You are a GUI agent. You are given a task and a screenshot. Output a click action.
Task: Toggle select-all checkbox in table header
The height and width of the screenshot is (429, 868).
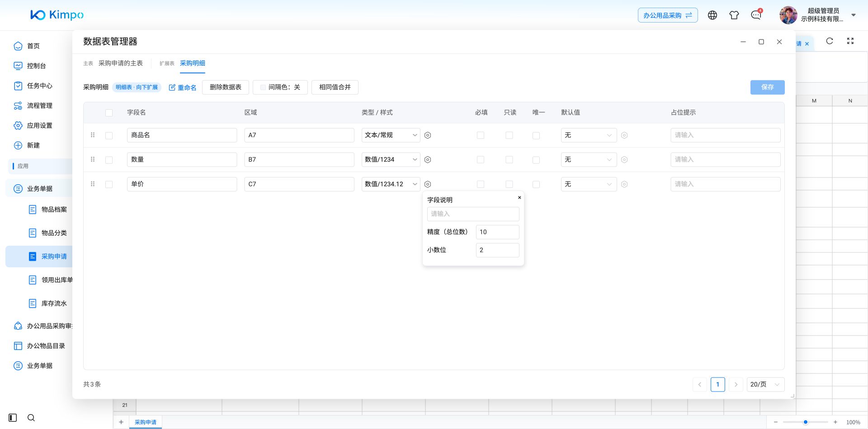click(x=109, y=113)
